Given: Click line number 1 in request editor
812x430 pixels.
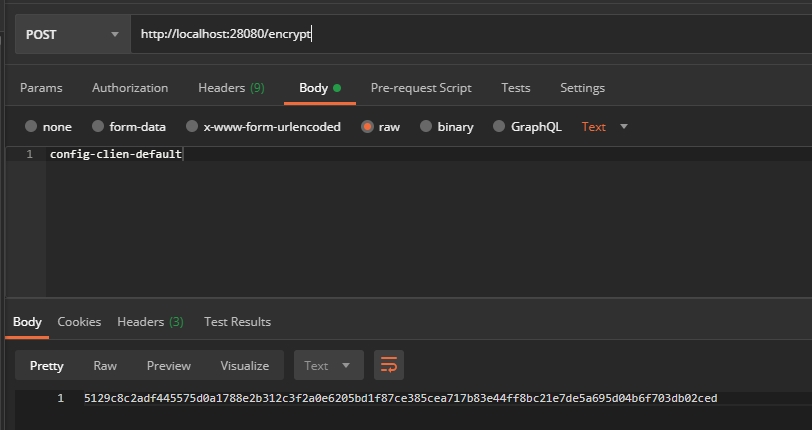Looking at the screenshot, I should click(30, 154).
